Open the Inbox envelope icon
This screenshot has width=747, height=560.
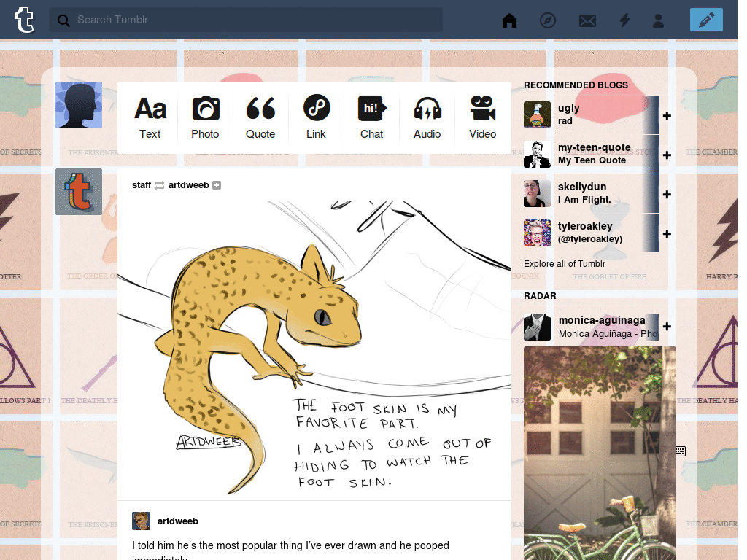pyautogui.click(x=587, y=20)
